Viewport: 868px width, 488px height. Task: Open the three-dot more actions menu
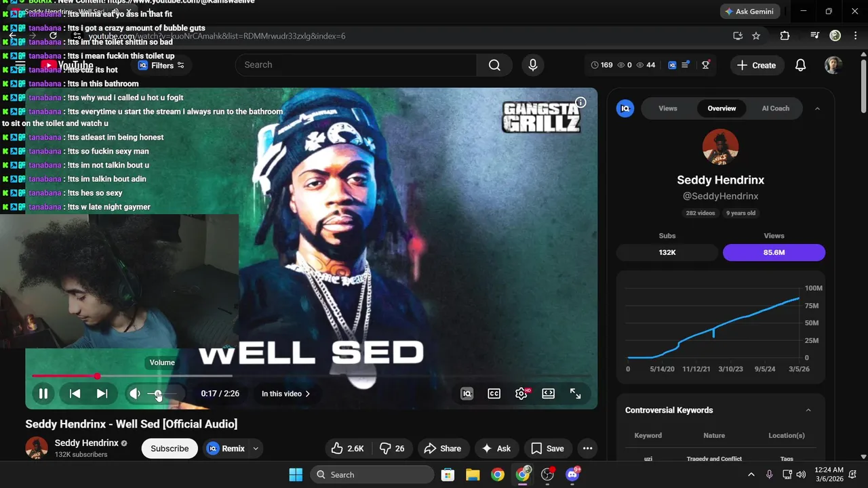(x=587, y=449)
